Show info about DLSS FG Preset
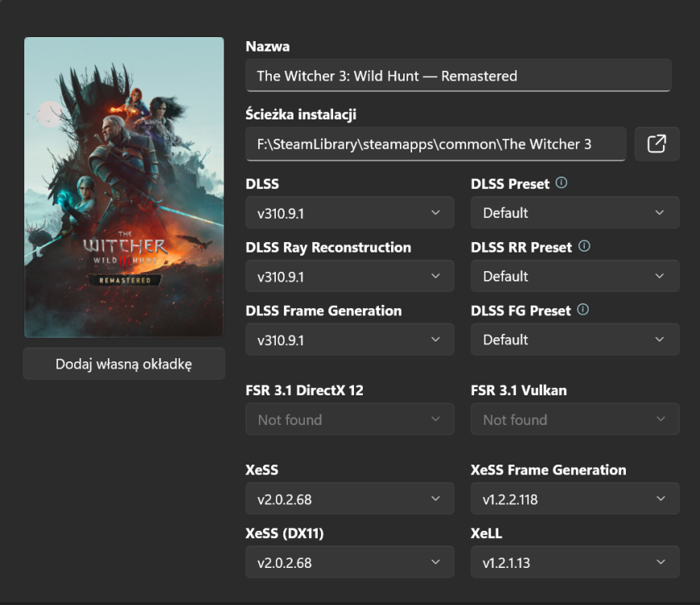700x605 pixels. point(582,310)
